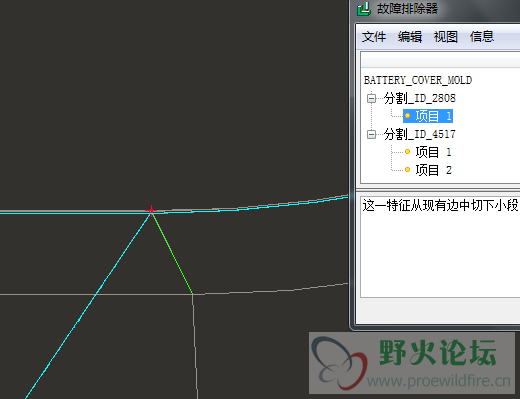
Task: Click the yellow bullet icon beside 项目 2
Action: pyautogui.click(x=407, y=170)
